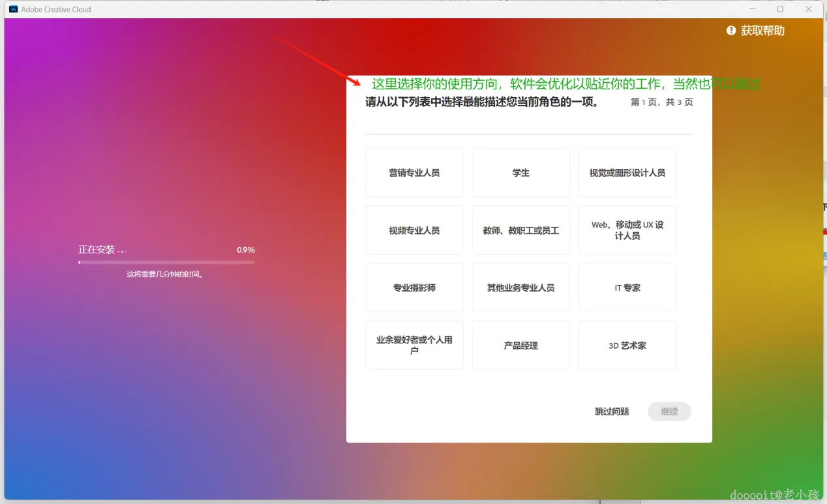Select 业余爱好者或个人用户 option

pos(414,345)
